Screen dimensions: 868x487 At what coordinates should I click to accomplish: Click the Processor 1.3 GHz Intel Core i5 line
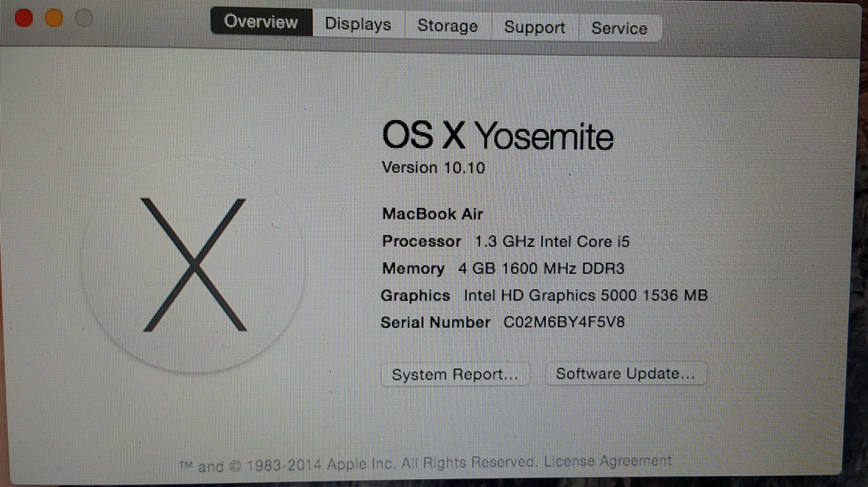point(505,242)
